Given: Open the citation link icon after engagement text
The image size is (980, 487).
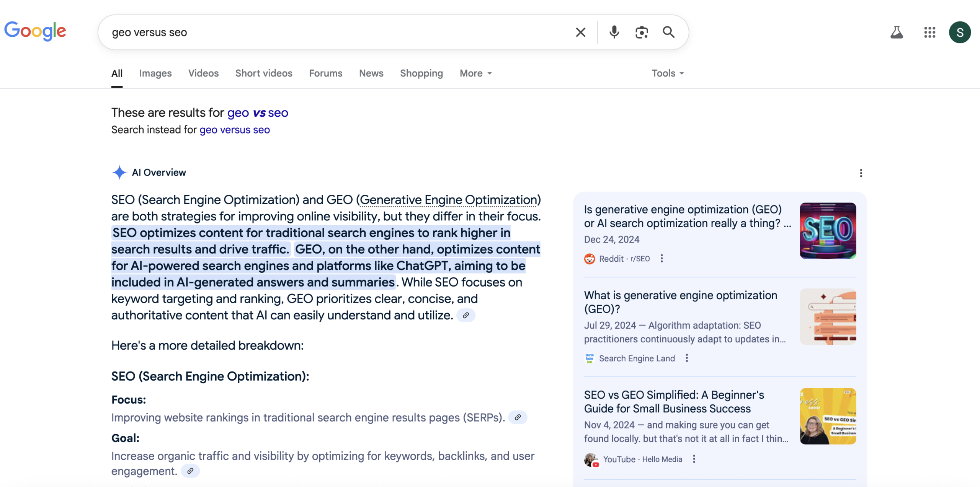Looking at the screenshot, I should click(x=190, y=471).
